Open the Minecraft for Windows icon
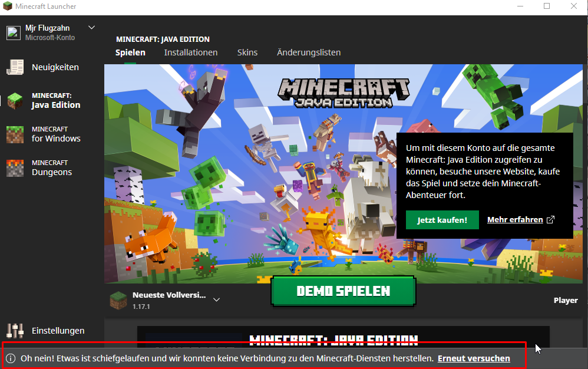The image size is (588, 369). click(15, 134)
